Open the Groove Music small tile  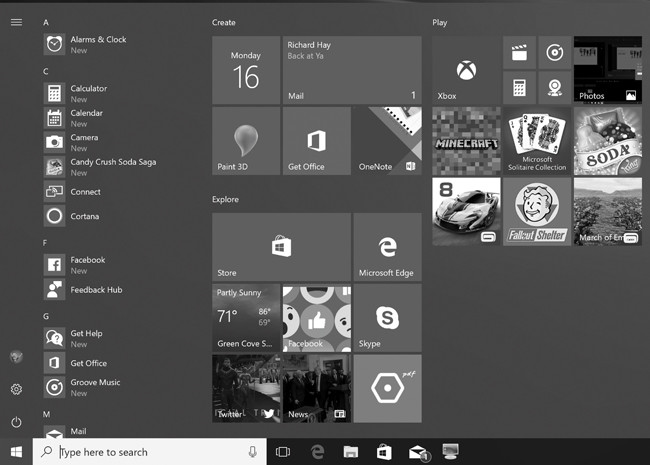click(x=555, y=53)
